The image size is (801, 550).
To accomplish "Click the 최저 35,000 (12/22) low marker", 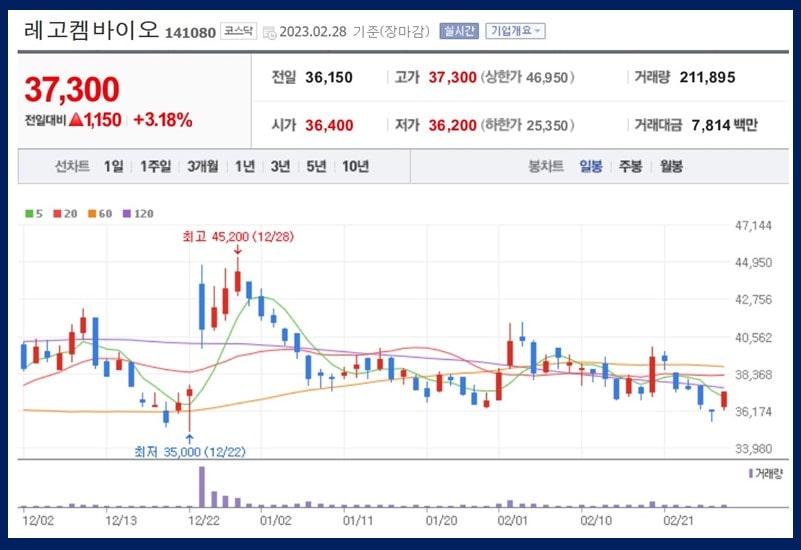I will (x=190, y=452).
